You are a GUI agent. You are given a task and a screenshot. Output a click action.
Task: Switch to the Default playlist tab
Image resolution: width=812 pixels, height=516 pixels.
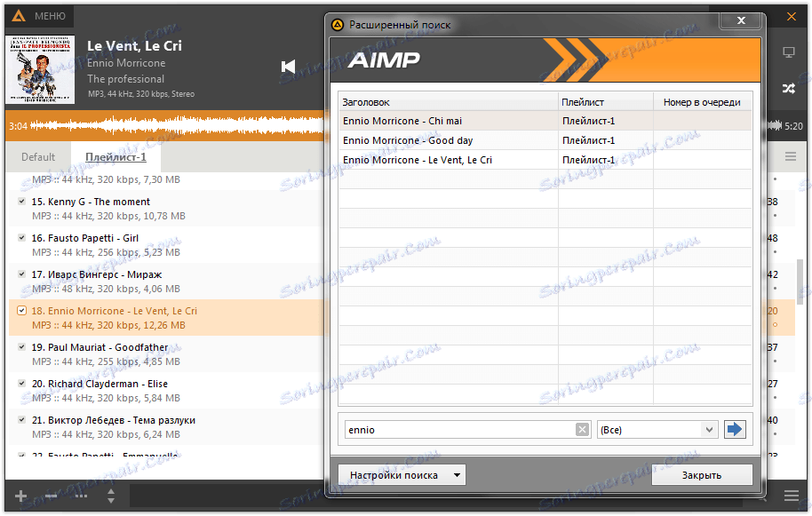(37, 156)
